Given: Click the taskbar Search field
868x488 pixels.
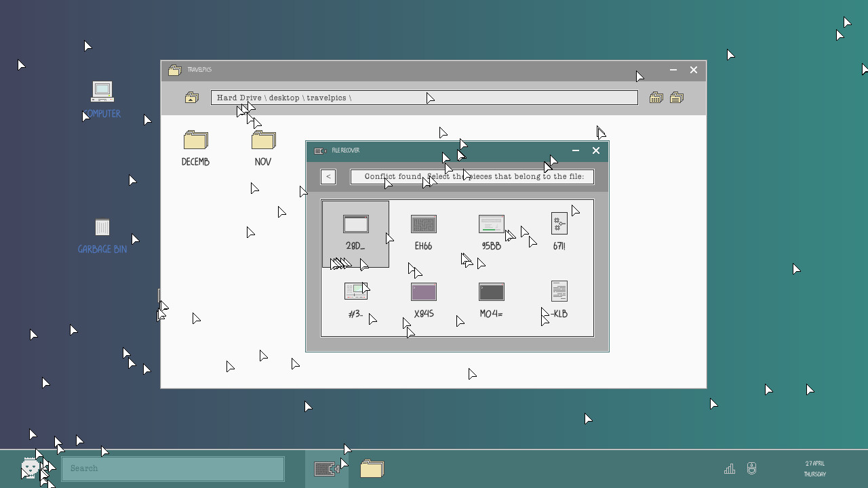Looking at the screenshot, I should pos(173,468).
